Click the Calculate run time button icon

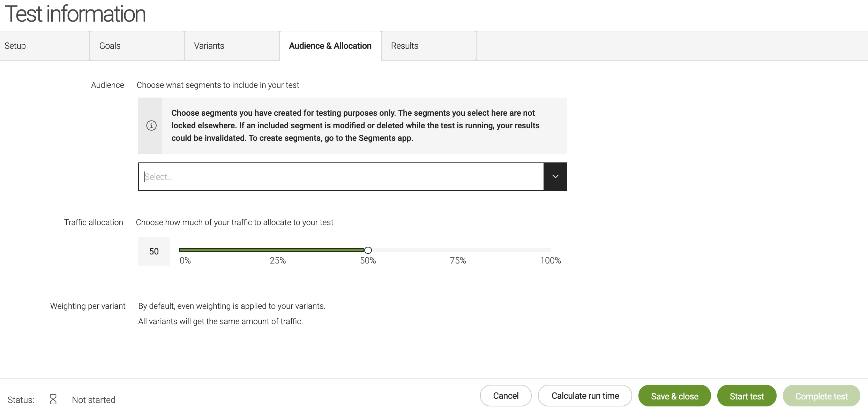585,395
